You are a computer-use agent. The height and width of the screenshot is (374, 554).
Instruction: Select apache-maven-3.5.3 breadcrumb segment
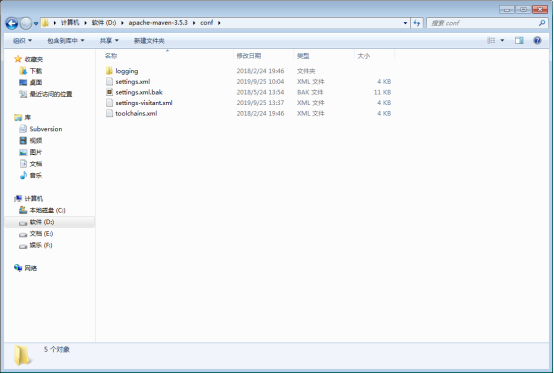pos(158,23)
